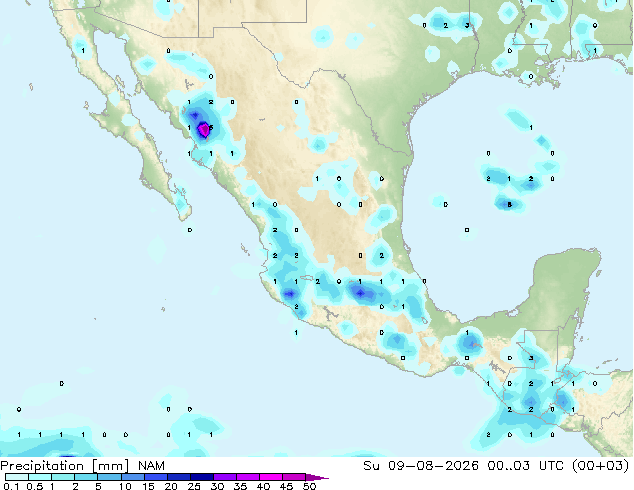This screenshot has width=634, height=490.
Task: Click the 45–50 mm legend color box
Action: (x=294, y=477)
